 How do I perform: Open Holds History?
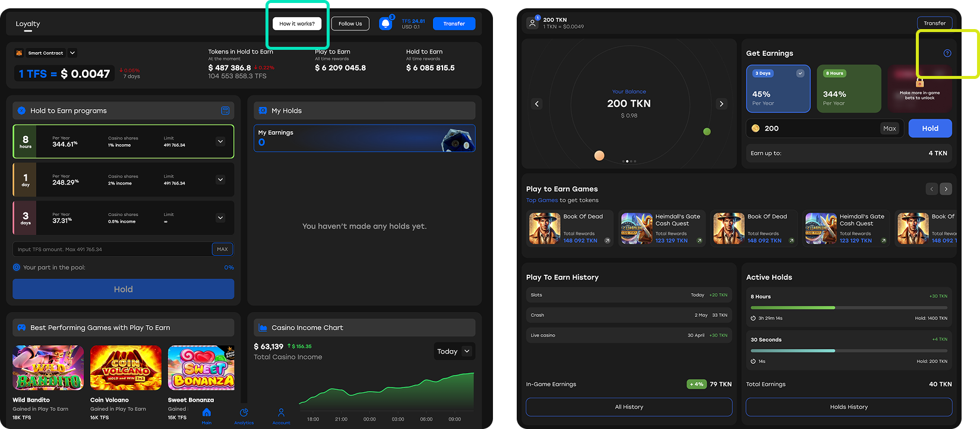pos(848,407)
